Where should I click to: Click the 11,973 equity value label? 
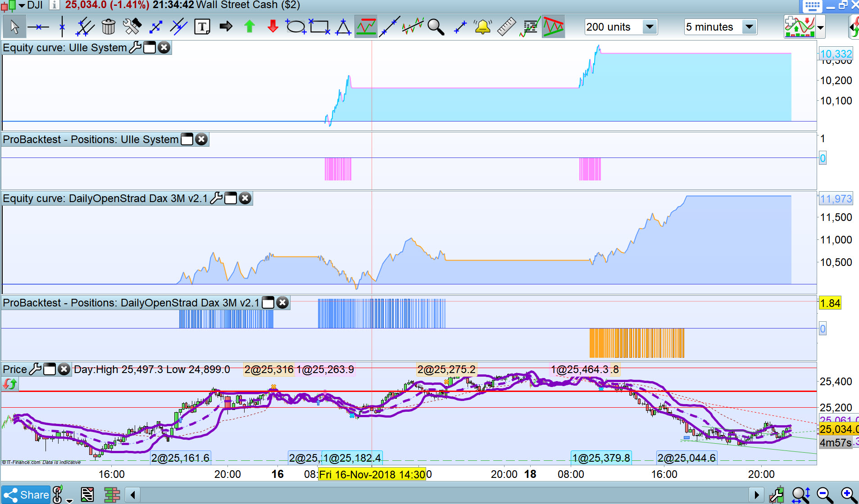click(x=836, y=198)
